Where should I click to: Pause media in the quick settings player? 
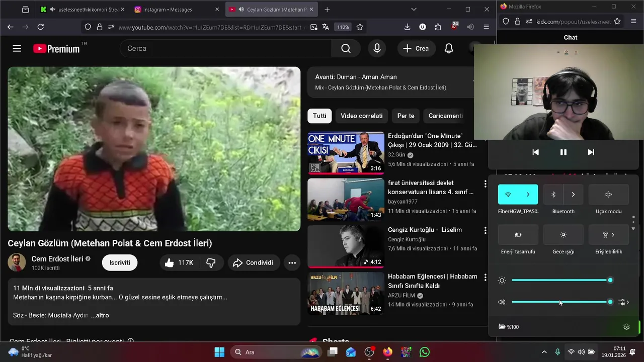563,152
